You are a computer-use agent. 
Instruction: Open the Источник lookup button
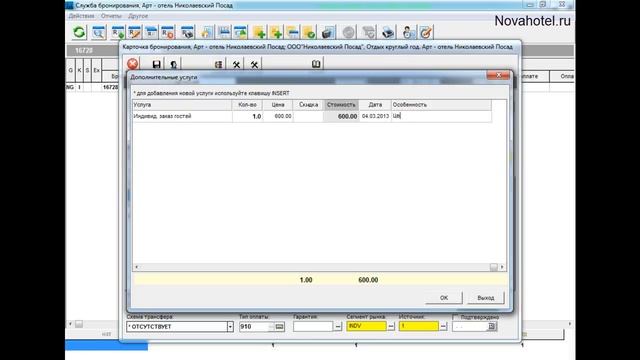pos(443,327)
